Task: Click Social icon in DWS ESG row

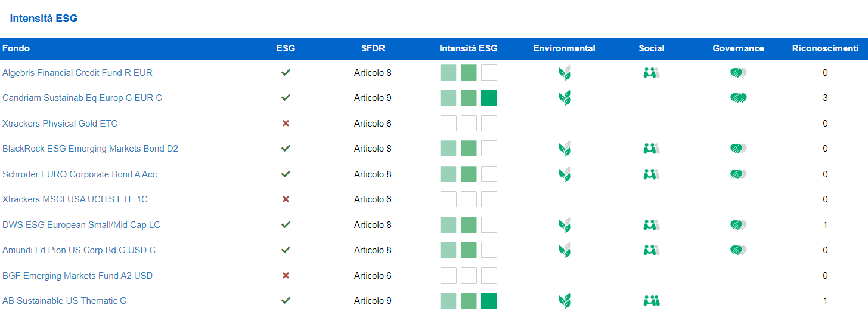Action: 651,225
